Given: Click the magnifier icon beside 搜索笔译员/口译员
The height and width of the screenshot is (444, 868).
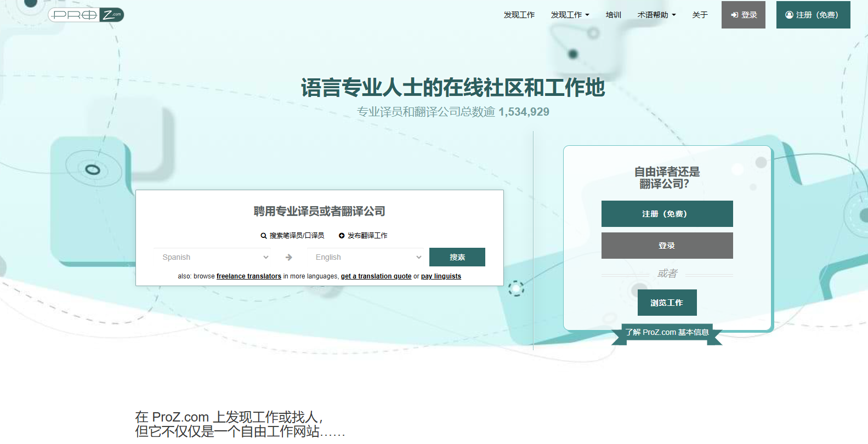Looking at the screenshot, I should click(x=264, y=236).
